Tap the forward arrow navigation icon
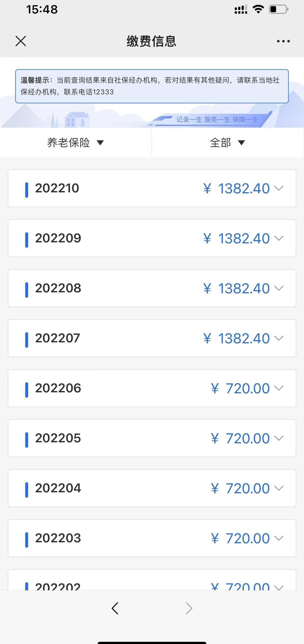Screen dimensions: 304x644 click(x=189, y=608)
